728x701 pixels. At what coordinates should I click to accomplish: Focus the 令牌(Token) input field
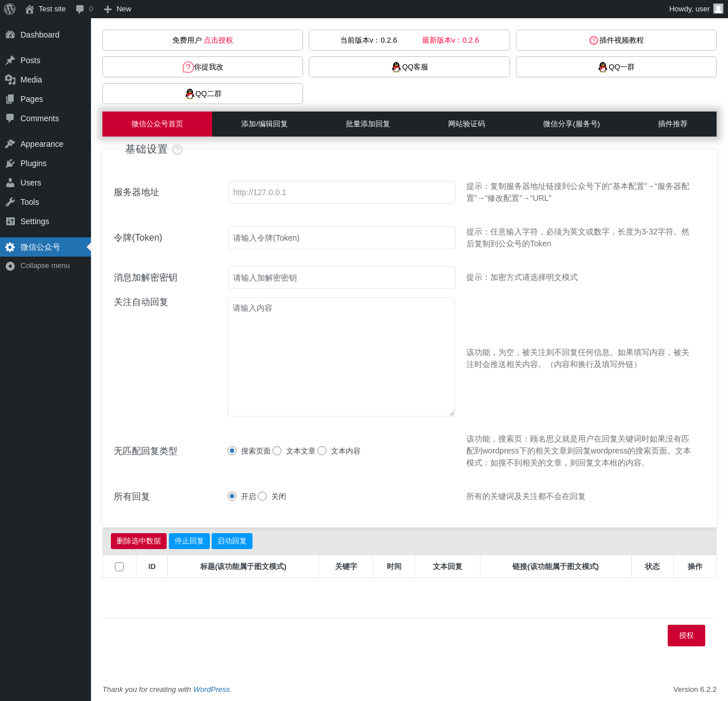342,238
